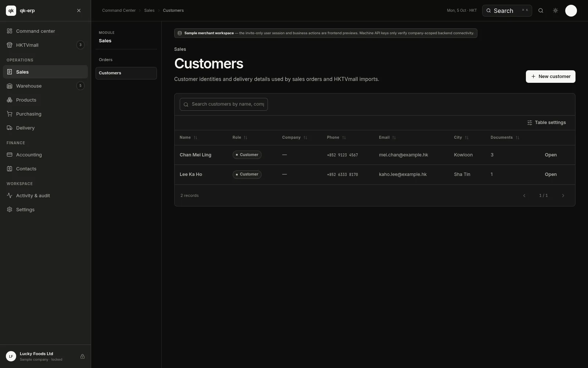Go to the previous page arrow
588x368 pixels.
point(524,196)
